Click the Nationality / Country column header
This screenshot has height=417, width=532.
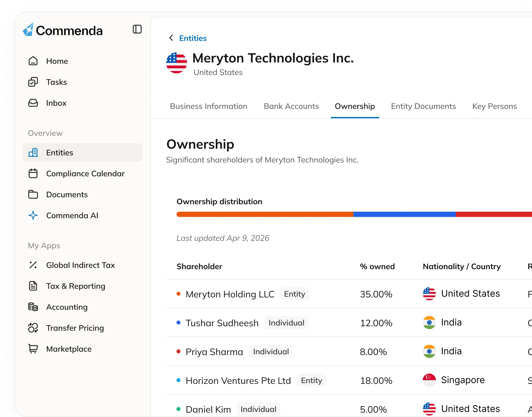(x=462, y=266)
